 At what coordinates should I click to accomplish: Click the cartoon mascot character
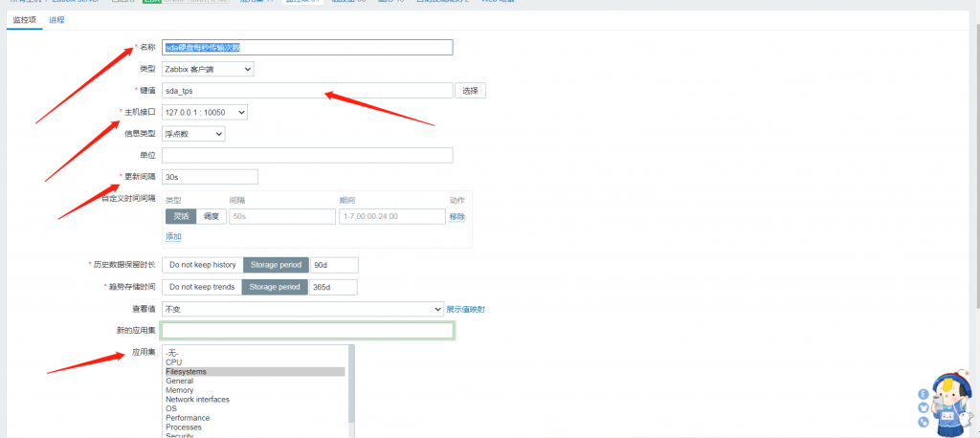point(951,399)
